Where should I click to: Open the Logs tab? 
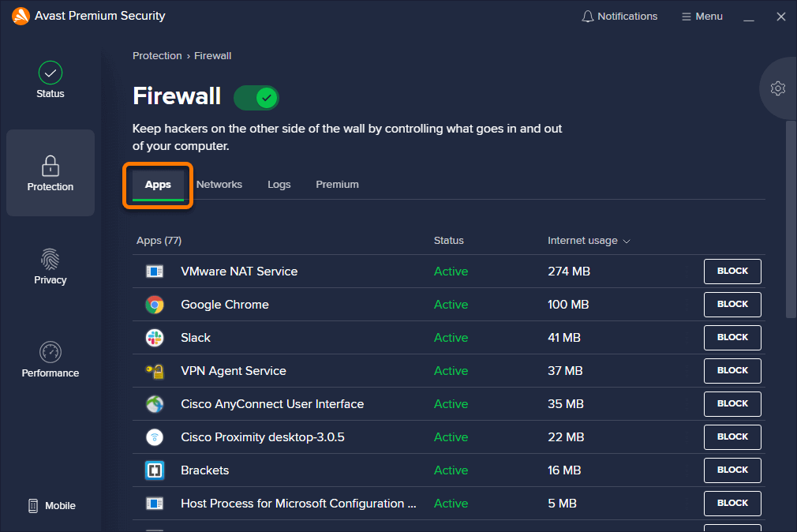pyautogui.click(x=279, y=184)
